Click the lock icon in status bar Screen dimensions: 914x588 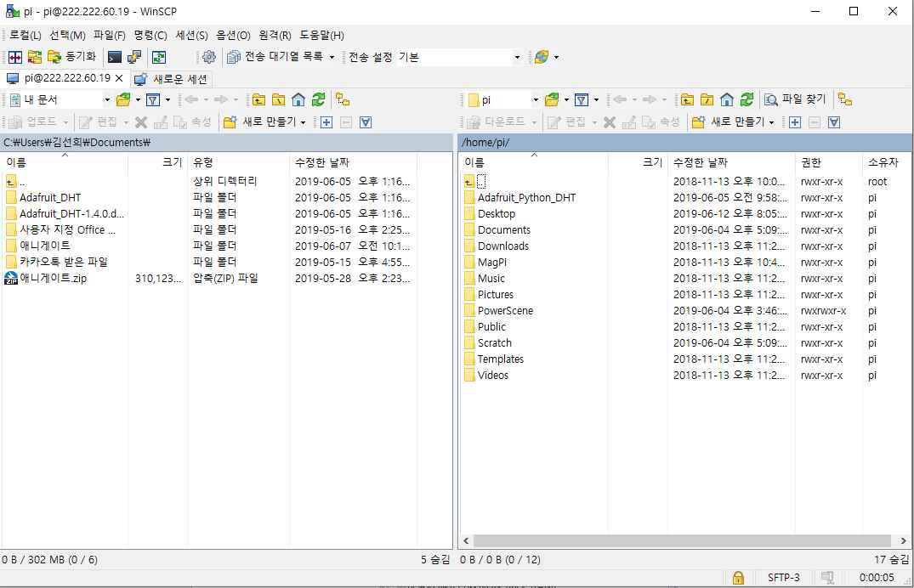tap(738, 578)
